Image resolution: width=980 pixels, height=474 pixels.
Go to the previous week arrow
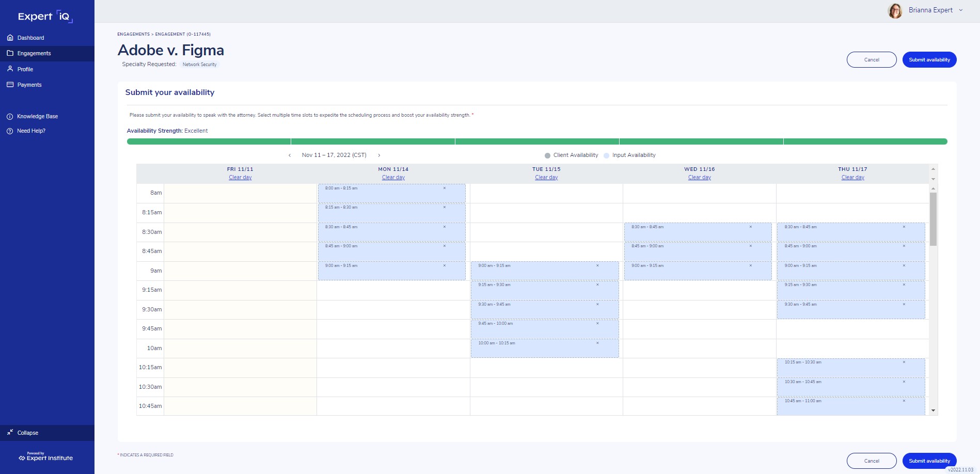coord(290,155)
